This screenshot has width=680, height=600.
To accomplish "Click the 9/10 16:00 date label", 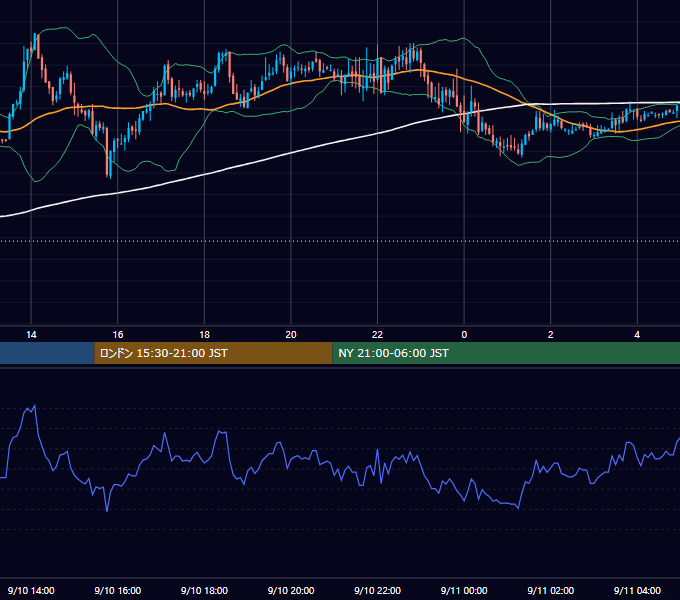I will [118, 590].
